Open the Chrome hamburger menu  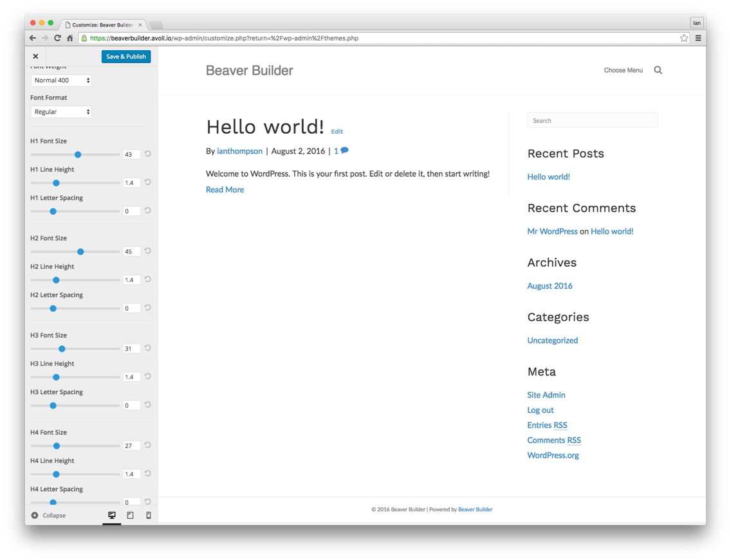[698, 38]
